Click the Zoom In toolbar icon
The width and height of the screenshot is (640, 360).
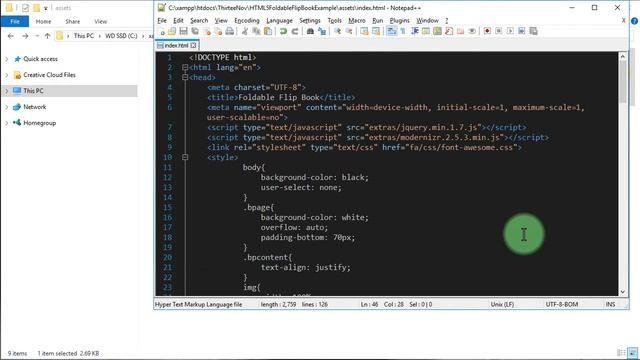coord(338,31)
